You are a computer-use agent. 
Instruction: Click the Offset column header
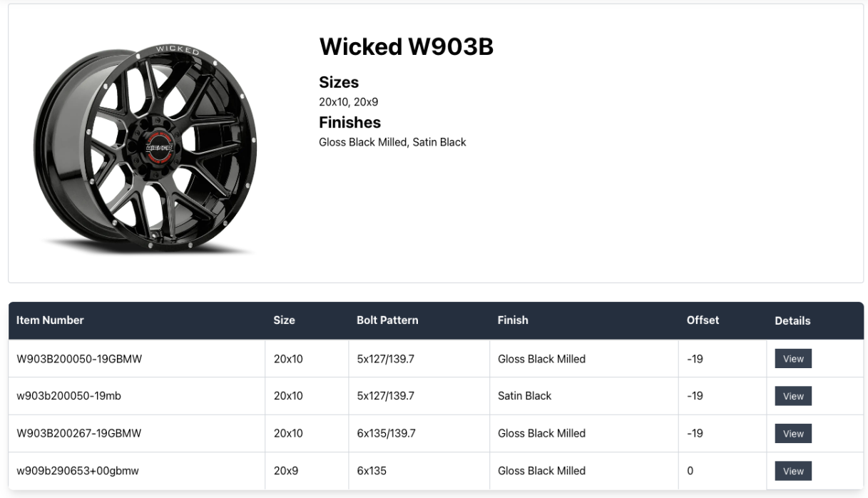[x=703, y=320]
